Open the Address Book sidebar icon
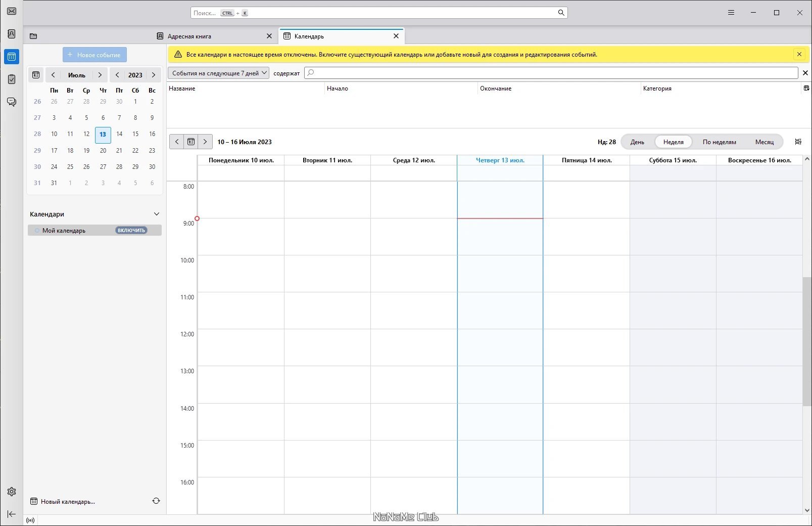 coord(12,34)
